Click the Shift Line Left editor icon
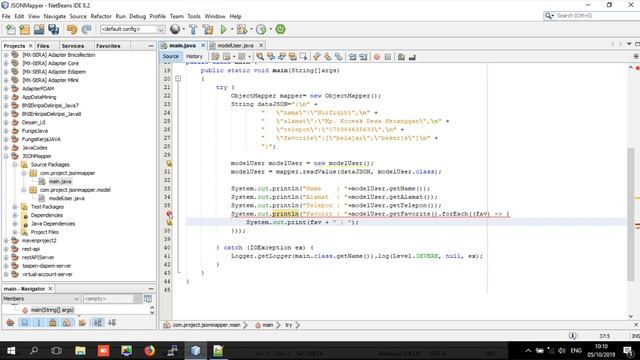The image size is (640, 360). click(x=352, y=57)
